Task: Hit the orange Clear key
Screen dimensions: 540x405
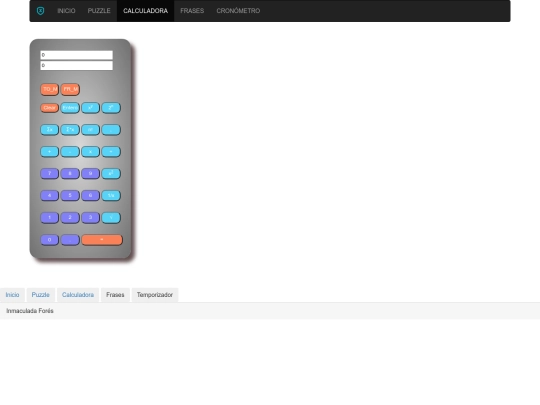Action: tap(49, 108)
